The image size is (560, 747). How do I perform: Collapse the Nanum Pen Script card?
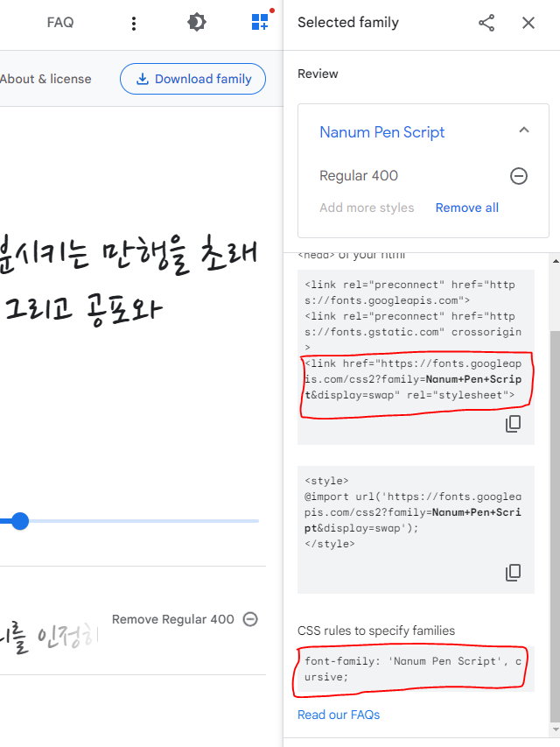524,130
